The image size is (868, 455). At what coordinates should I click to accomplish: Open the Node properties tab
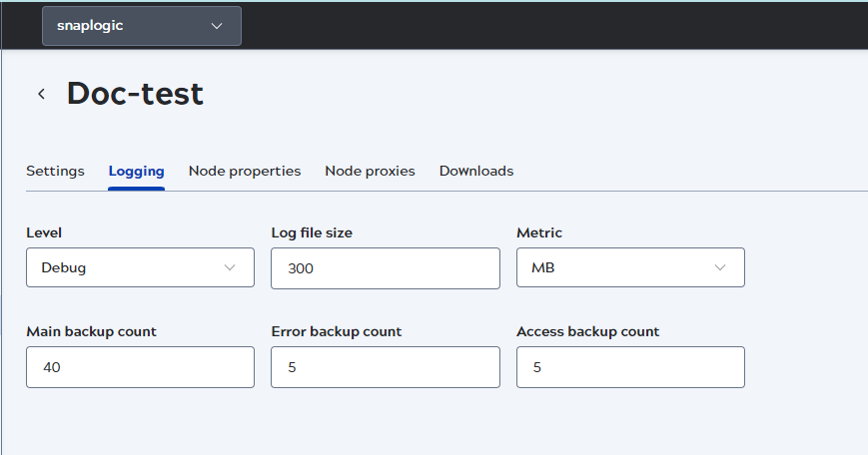coord(245,171)
